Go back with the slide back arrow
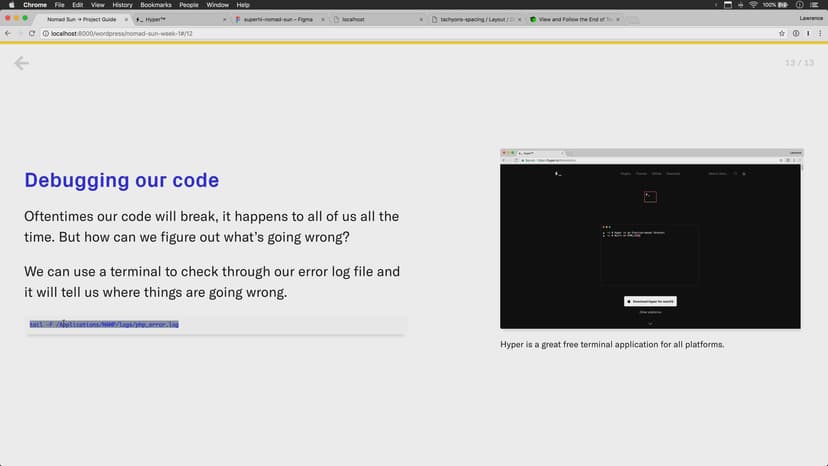Viewport: 828px width, 466px height. click(21, 63)
